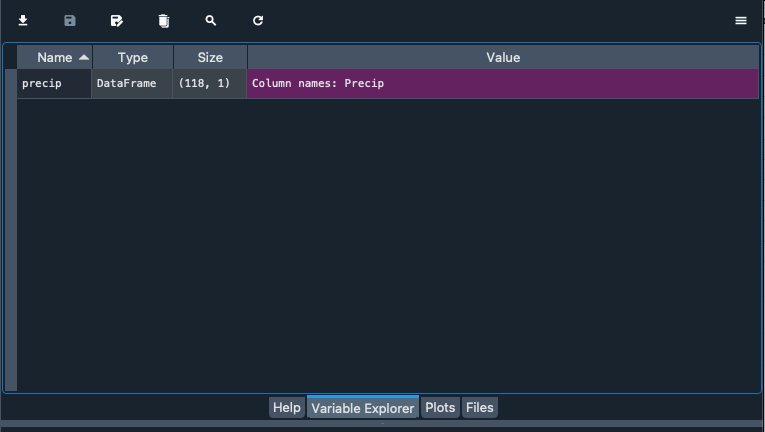765x432 pixels.
Task: Switch to the Help tab
Action: (x=286, y=408)
